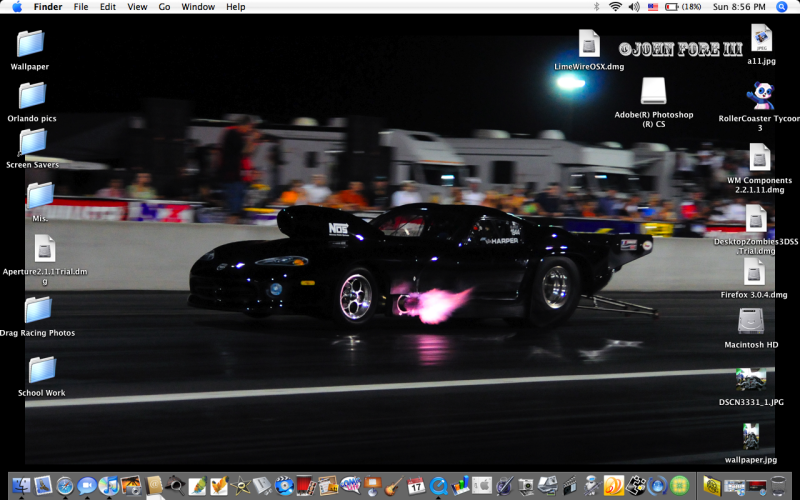Screen dimensions: 800x500
Task: Launch Numbers bar-chart icon in dock
Action: click(460, 486)
